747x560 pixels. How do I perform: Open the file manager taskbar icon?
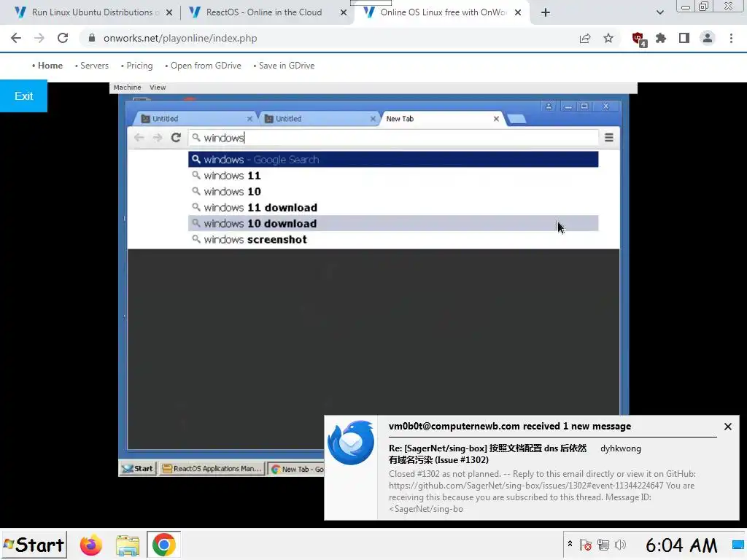[128, 545]
